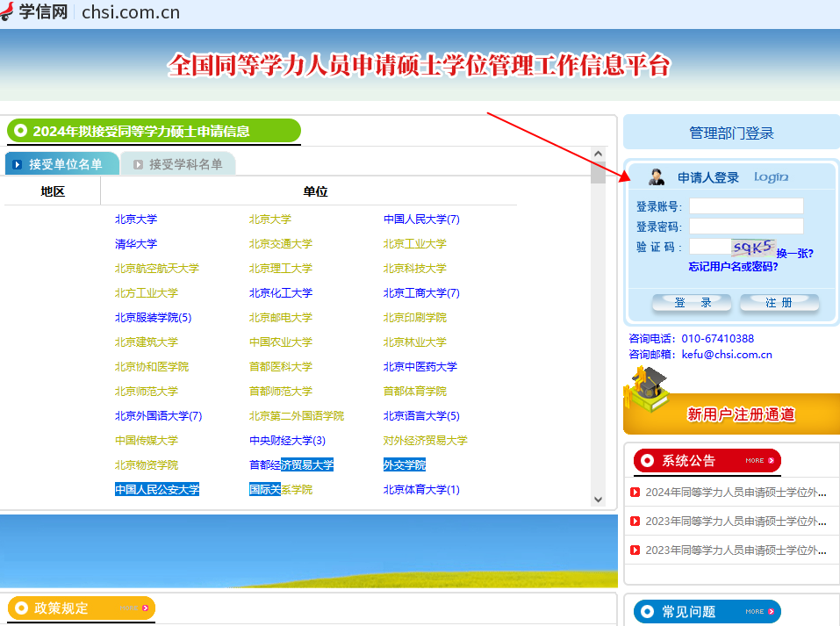The width and height of the screenshot is (840, 626).
Task: Open 中国传媒大学 link
Action: click(147, 441)
